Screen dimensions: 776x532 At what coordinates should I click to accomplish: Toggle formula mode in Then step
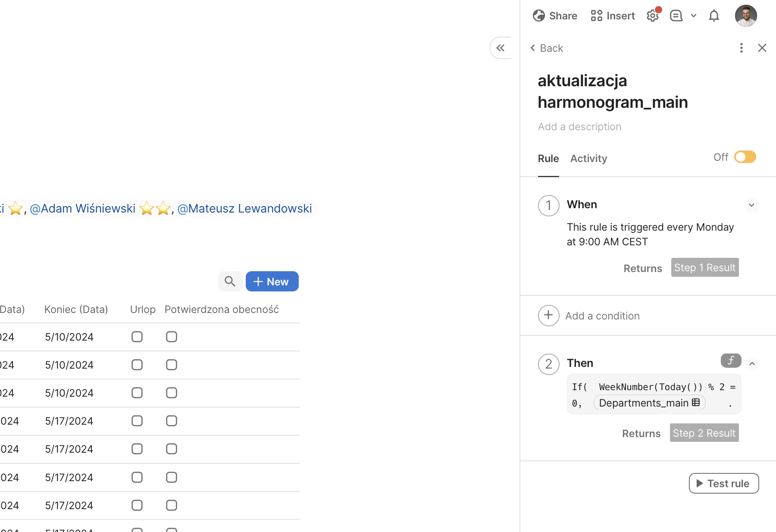(x=731, y=360)
